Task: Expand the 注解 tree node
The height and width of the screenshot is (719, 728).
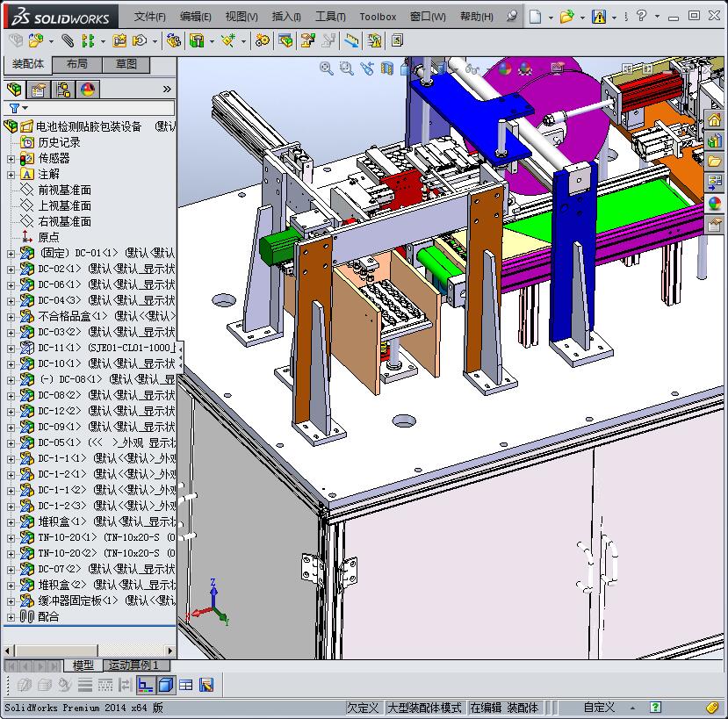Action: pyautogui.click(x=11, y=175)
